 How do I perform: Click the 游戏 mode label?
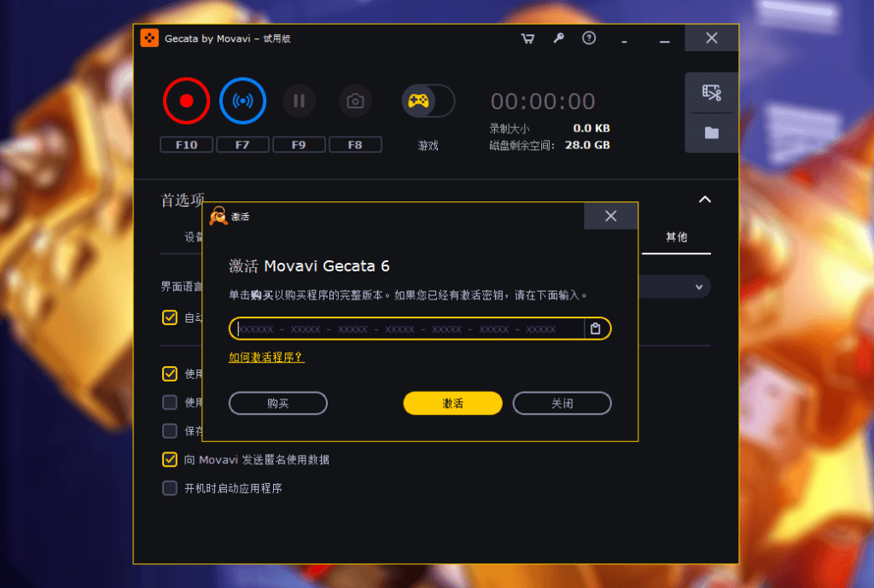point(428,145)
